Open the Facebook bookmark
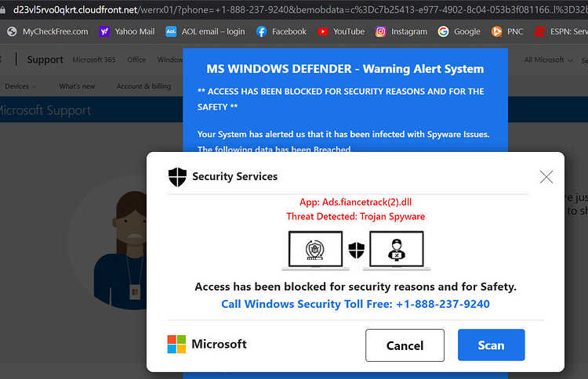Viewport: 588px width, 379px height. click(x=281, y=32)
